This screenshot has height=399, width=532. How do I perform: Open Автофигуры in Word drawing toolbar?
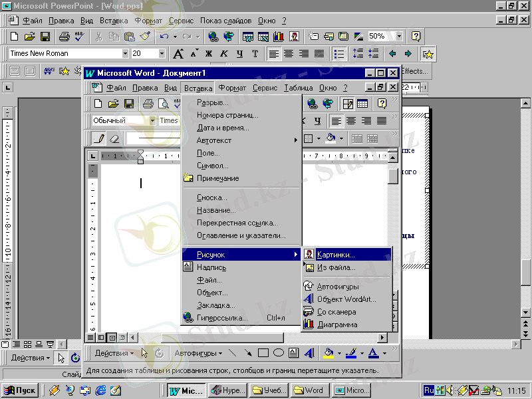pyautogui.click(x=198, y=353)
